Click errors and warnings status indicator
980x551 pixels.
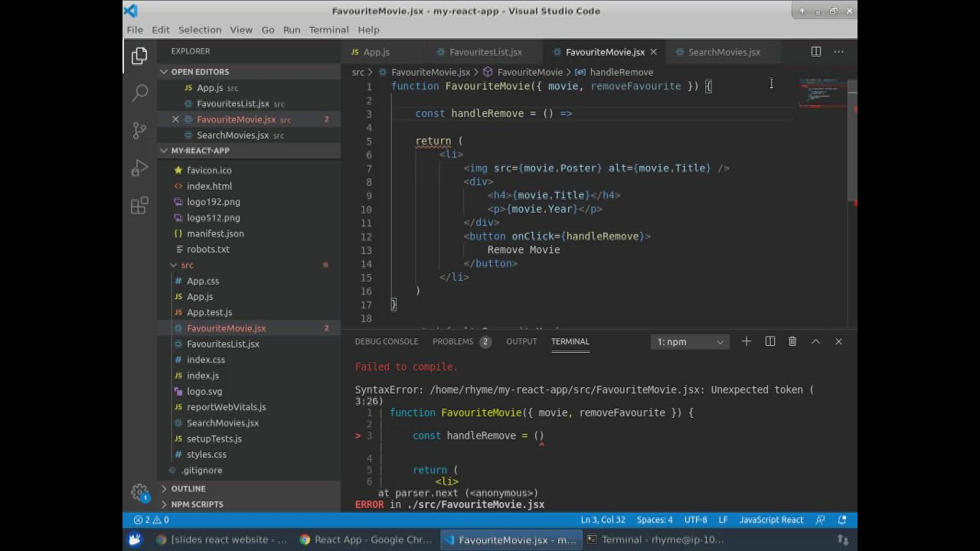click(x=152, y=520)
